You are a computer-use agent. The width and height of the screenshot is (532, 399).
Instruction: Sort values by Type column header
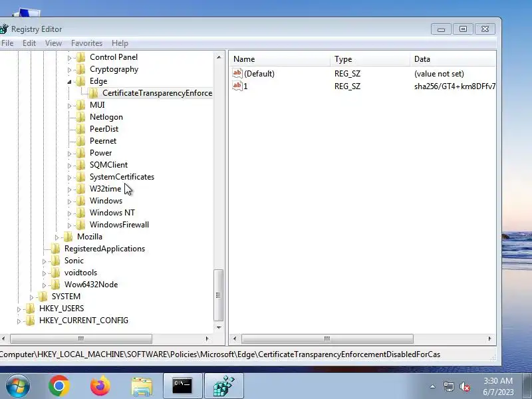(x=370, y=59)
